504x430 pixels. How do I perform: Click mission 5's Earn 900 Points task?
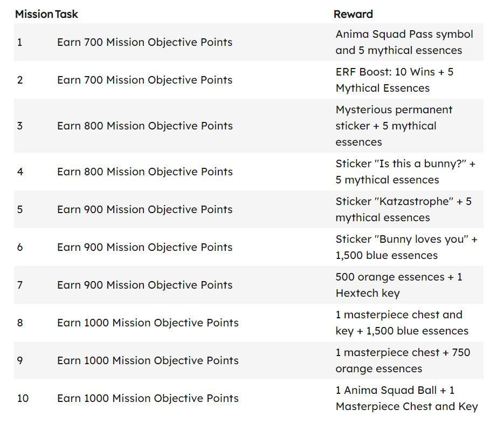coord(144,209)
